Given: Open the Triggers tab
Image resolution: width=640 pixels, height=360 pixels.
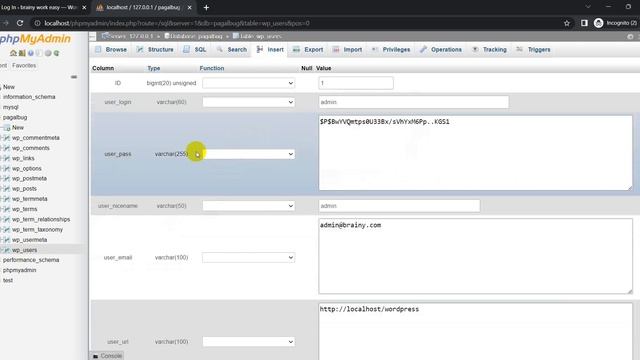Looking at the screenshot, I should [x=533, y=49].
